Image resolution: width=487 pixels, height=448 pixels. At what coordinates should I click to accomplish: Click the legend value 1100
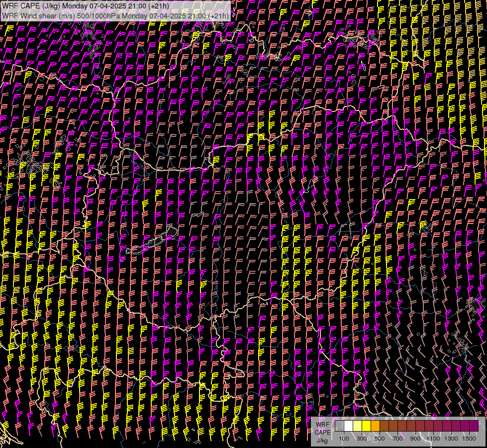coord(433,439)
